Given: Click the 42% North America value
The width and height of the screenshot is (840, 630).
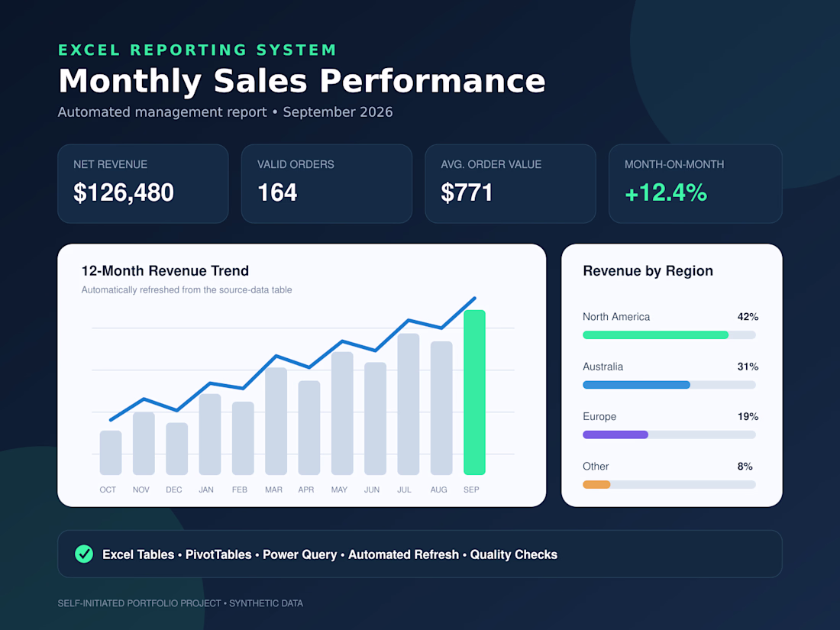Looking at the screenshot, I should pos(748,317).
